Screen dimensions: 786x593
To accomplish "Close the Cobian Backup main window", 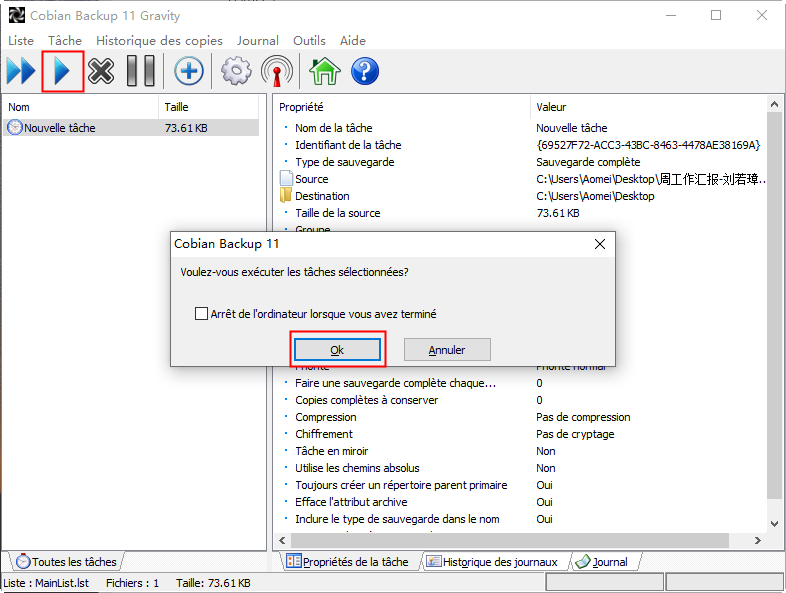I will click(x=761, y=16).
